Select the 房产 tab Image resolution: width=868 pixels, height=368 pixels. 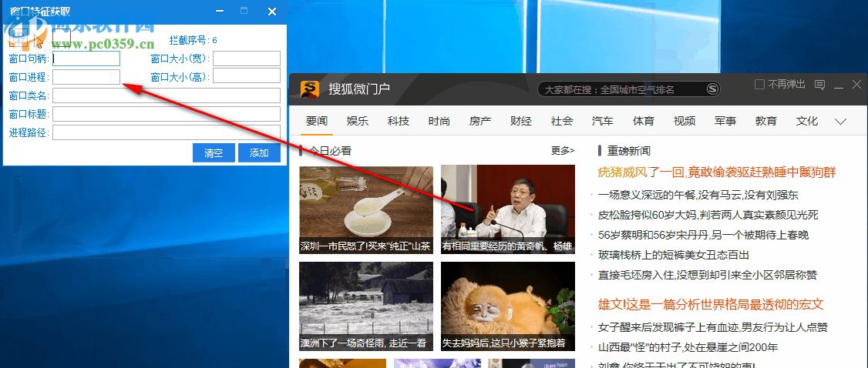click(480, 121)
